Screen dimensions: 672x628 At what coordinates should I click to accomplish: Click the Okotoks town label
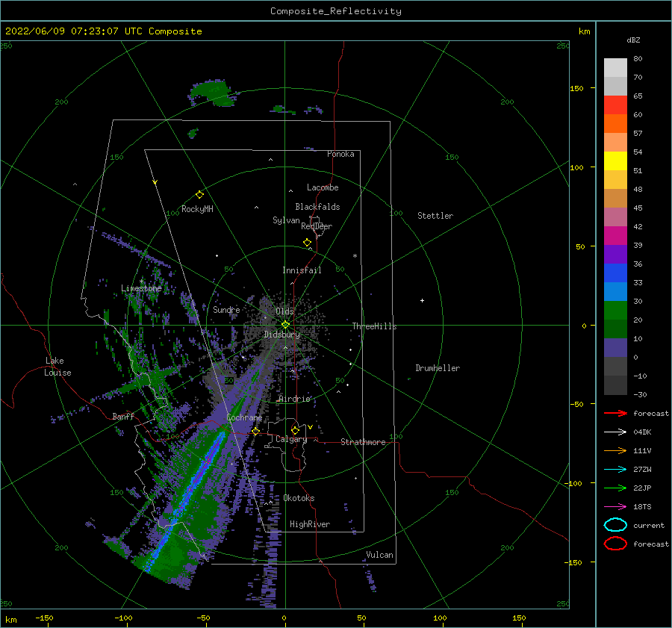299,498
